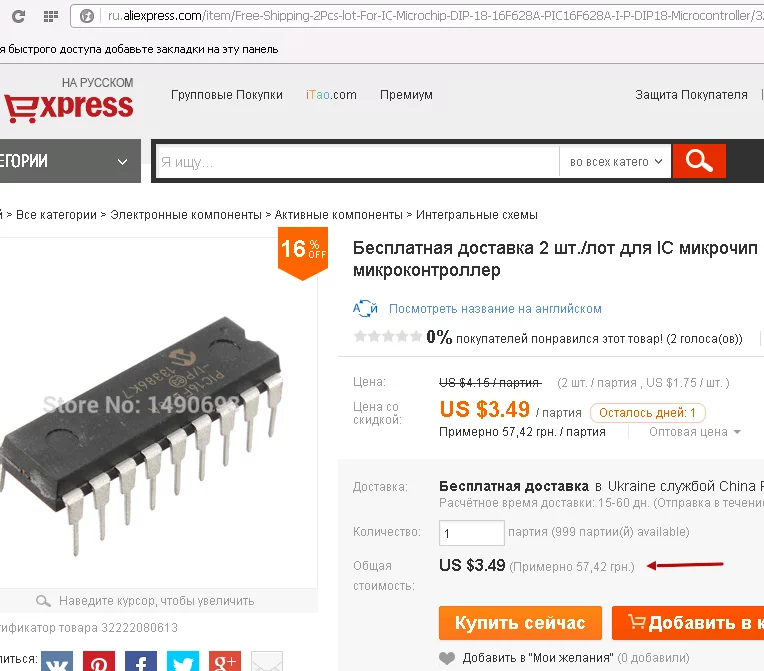Click the orange search magnifier button
The image size is (764, 671).
699,161
